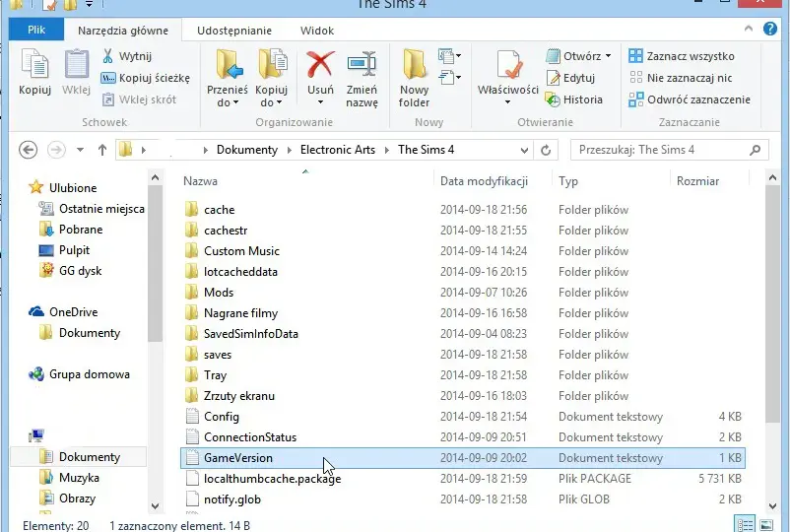Open Właściwości properties

(508, 71)
